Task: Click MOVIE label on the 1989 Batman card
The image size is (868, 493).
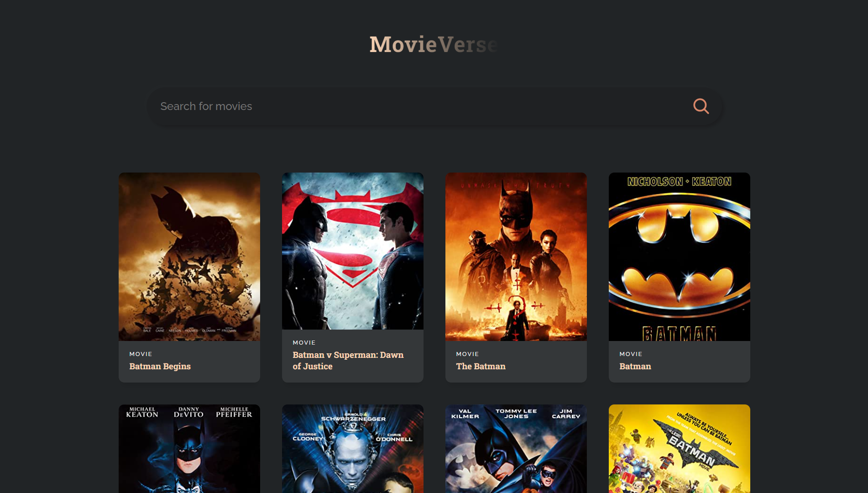Action: (x=631, y=354)
